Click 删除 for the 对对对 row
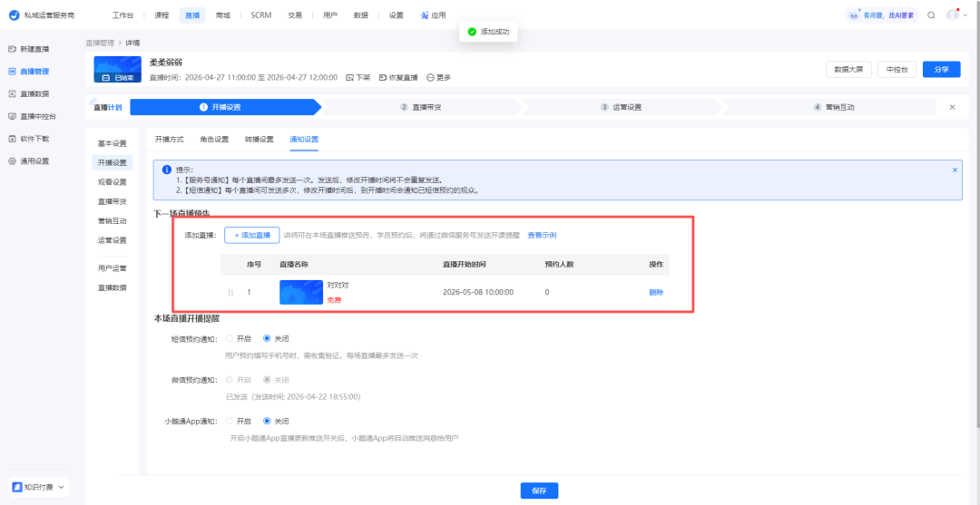Viewport: 980px width, 505px height. click(656, 292)
